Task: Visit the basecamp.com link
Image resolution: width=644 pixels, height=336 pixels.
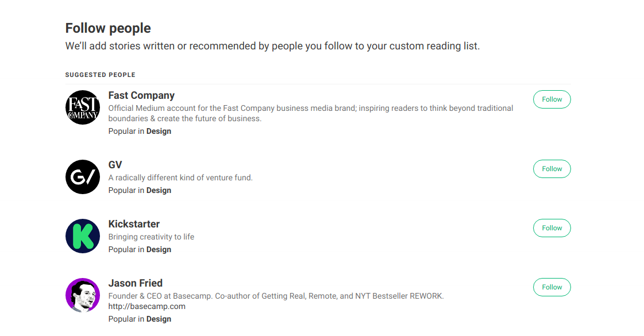Action: pyautogui.click(x=146, y=306)
